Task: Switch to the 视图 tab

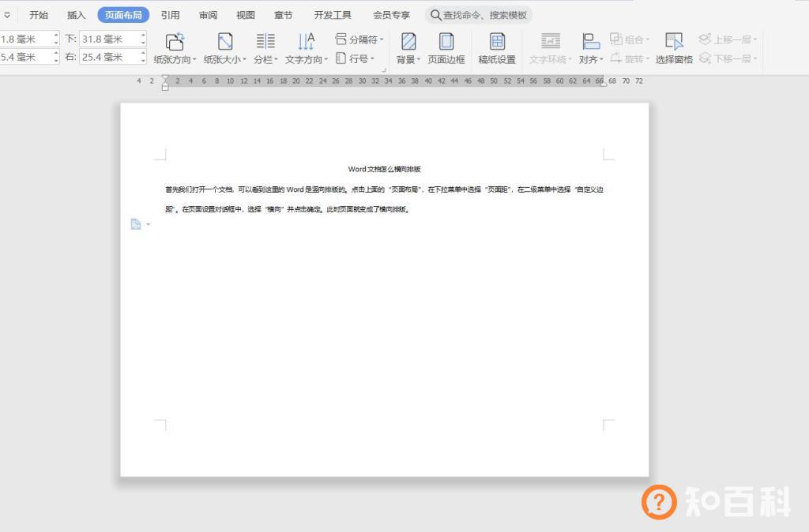Action: pyautogui.click(x=246, y=15)
